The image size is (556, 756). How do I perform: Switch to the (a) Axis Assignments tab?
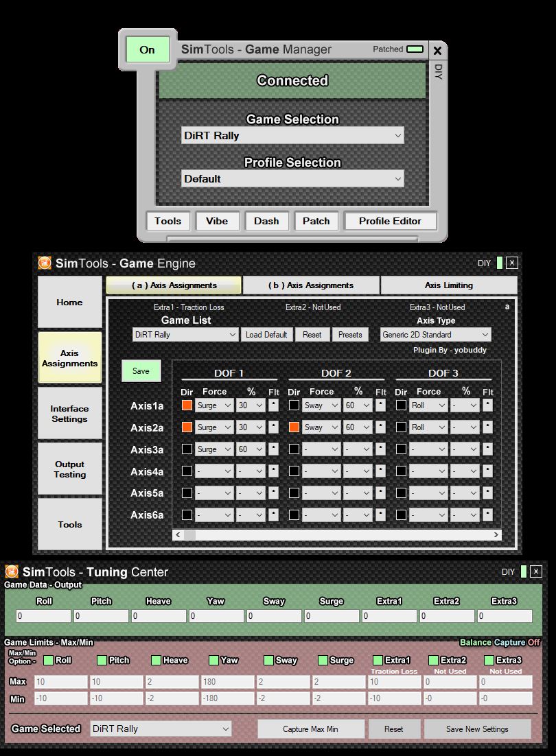(x=174, y=285)
